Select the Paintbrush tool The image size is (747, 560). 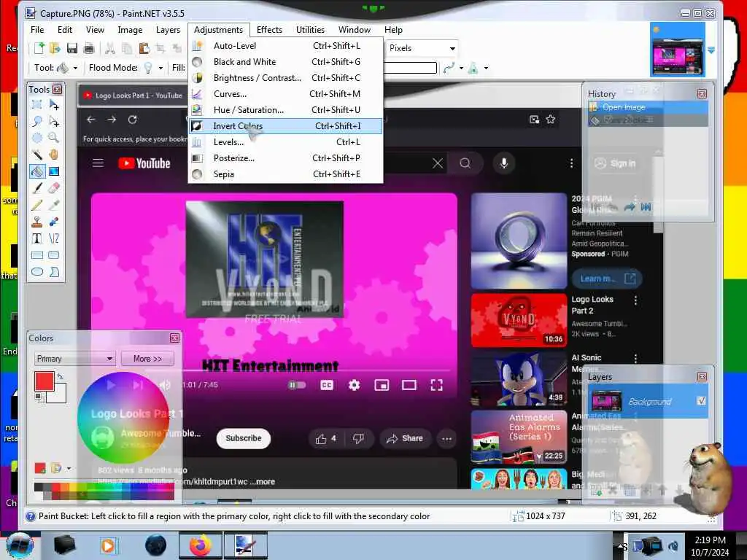tap(36, 188)
